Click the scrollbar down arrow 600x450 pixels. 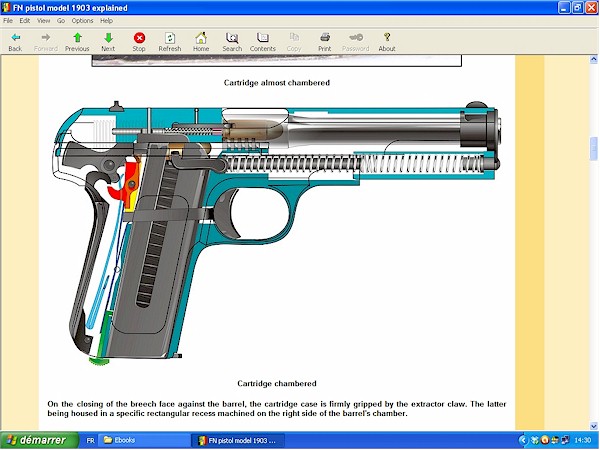coord(594,426)
